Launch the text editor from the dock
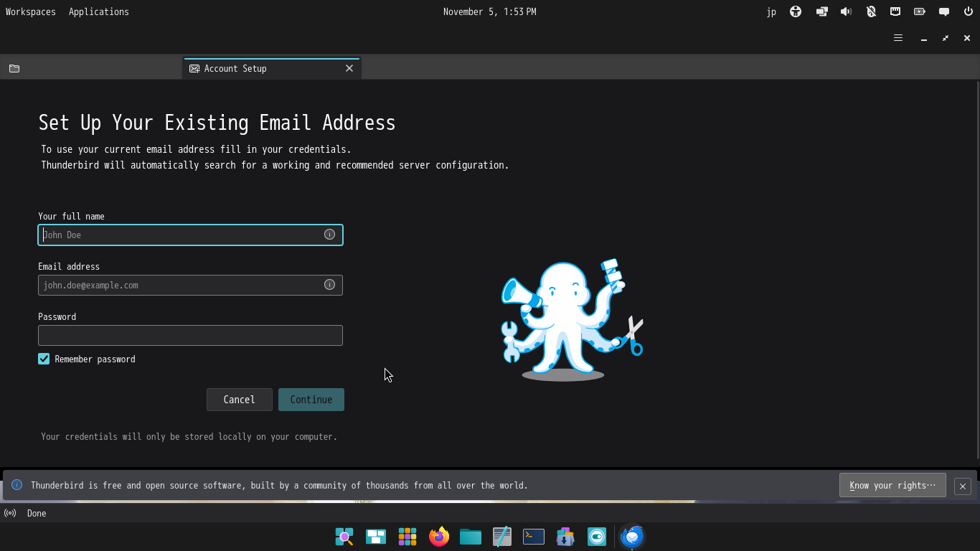This screenshot has height=551, width=980. [502, 537]
